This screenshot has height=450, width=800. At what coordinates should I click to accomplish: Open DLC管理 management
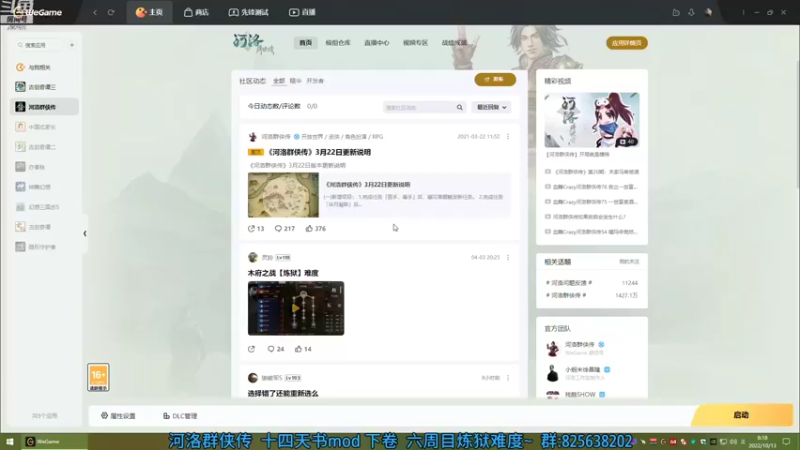[180, 416]
